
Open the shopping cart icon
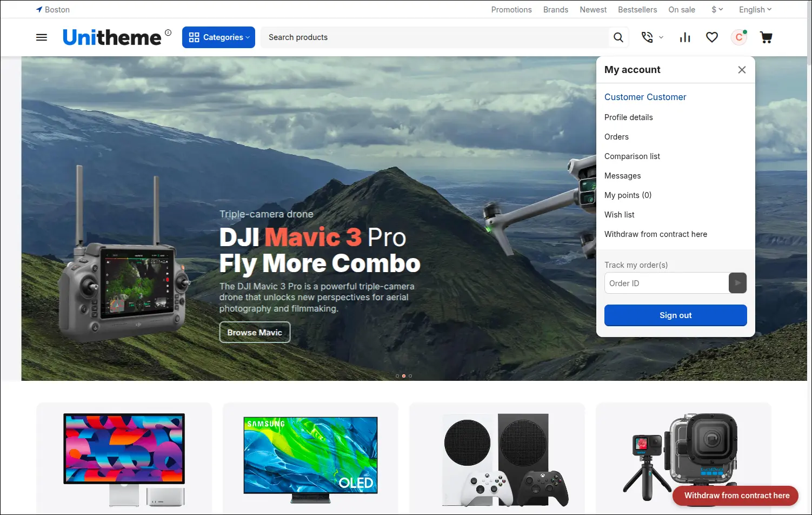(x=766, y=37)
